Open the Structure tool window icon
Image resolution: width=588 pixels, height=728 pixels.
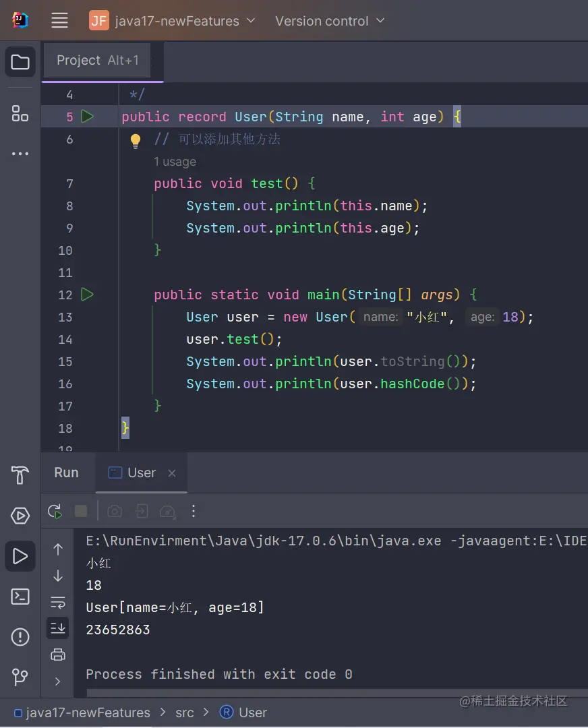20,113
